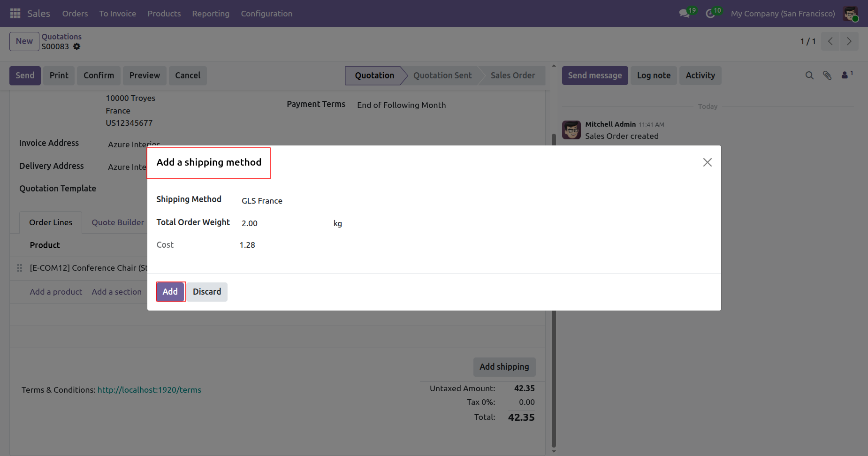This screenshot has height=456, width=868.
Task: Open Mitchell Admin user avatar menu
Action: click(850, 14)
